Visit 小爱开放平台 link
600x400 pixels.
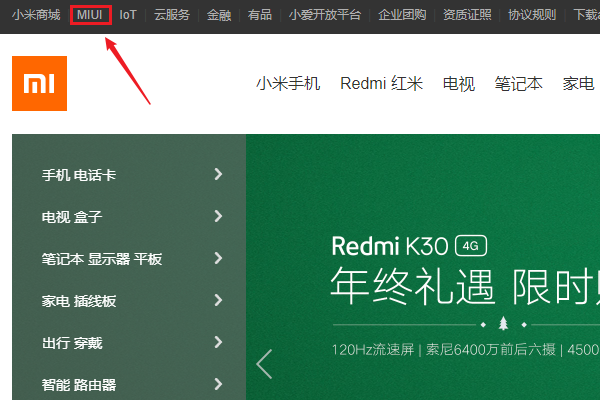click(324, 15)
